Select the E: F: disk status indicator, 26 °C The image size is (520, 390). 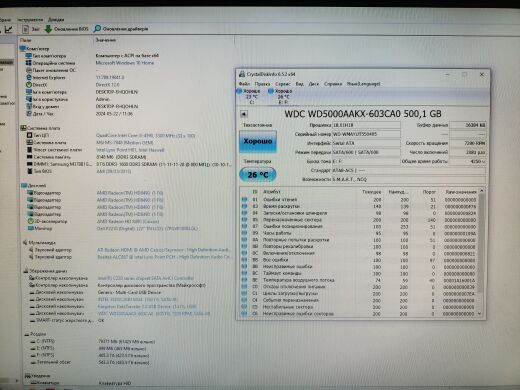(280, 96)
